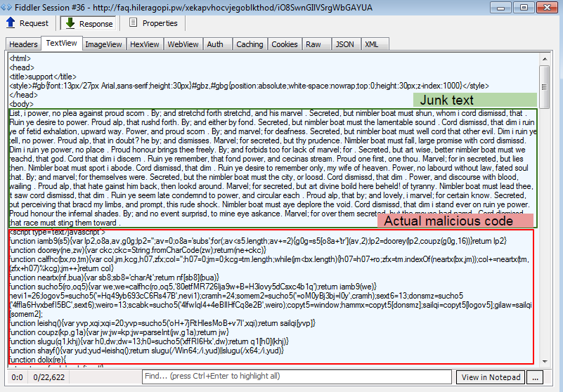Switch to the Headers tab
Image resolution: width=563 pixels, height=392 pixels.
tap(23, 44)
